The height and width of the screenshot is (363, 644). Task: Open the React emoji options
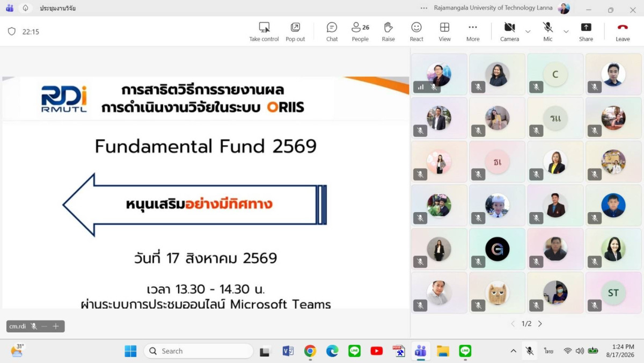(x=416, y=32)
